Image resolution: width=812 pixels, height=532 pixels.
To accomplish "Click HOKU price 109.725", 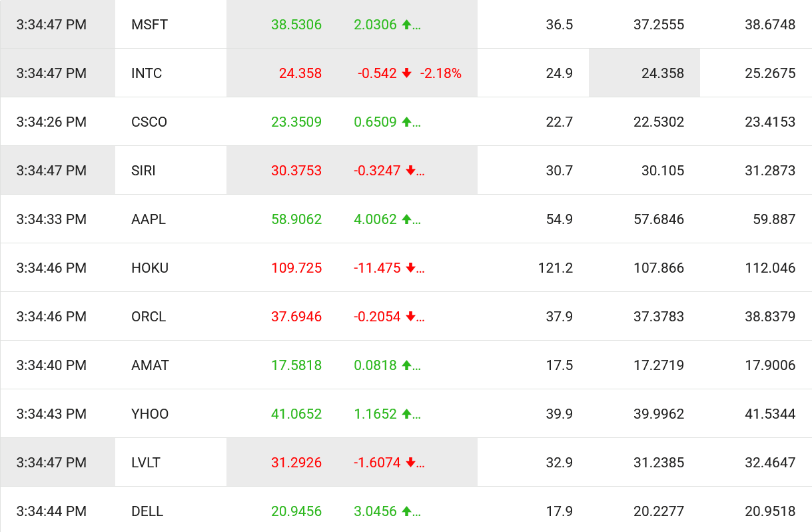I will click(296, 268).
